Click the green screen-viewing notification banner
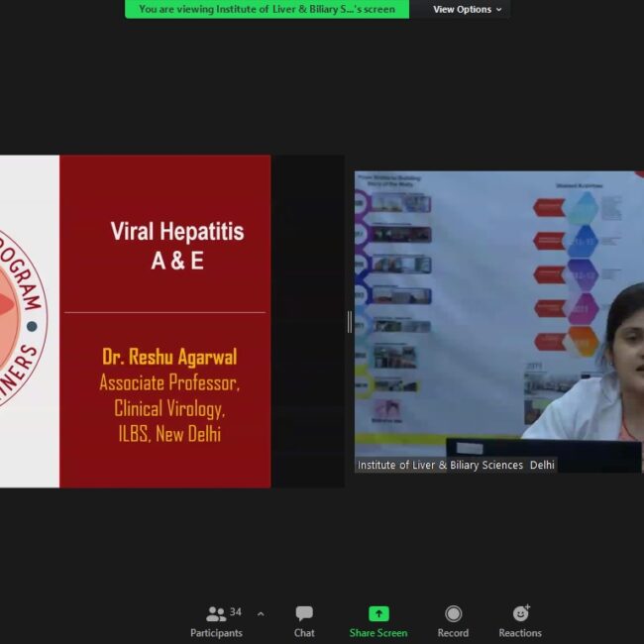 (x=267, y=10)
